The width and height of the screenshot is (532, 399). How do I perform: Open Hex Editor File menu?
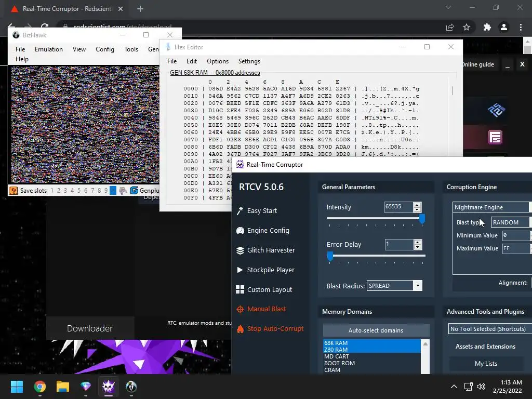click(172, 61)
